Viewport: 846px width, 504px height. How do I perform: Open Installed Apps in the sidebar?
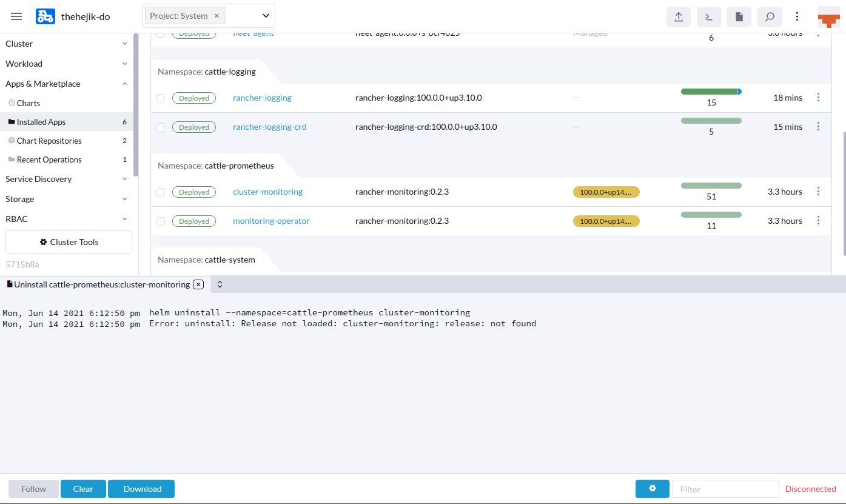coord(67,122)
